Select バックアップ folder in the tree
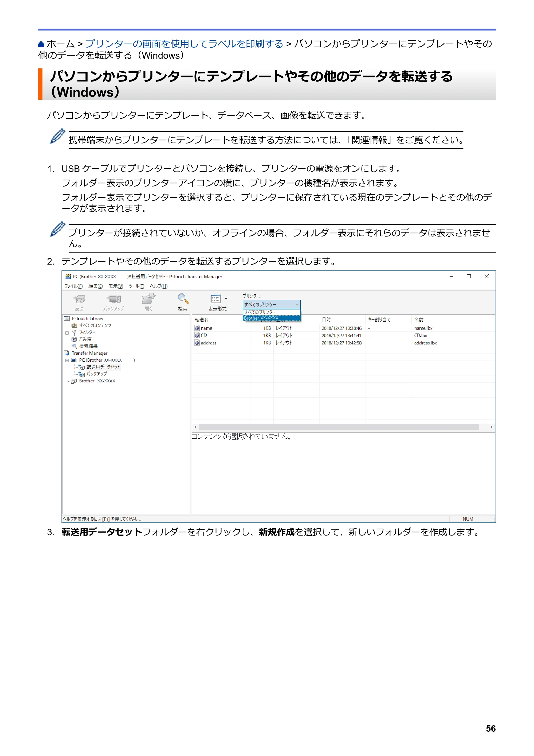This screenshot has height=756, width=534. point(96,374)
